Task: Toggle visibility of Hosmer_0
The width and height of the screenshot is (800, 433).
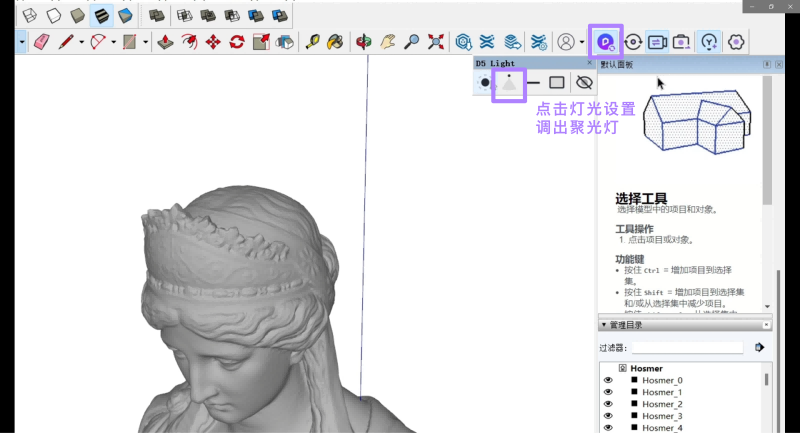Action: [x=607, y=381]
